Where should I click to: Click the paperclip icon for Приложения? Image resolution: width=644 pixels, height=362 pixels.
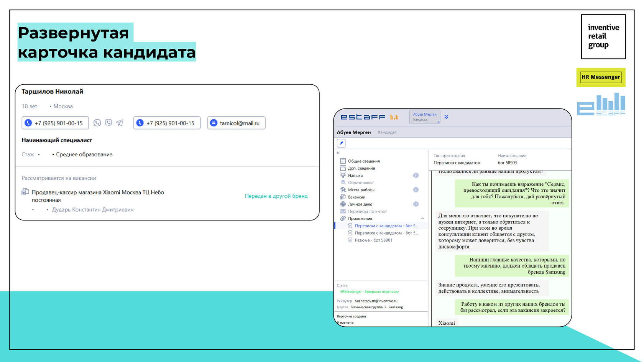[343, 219]
